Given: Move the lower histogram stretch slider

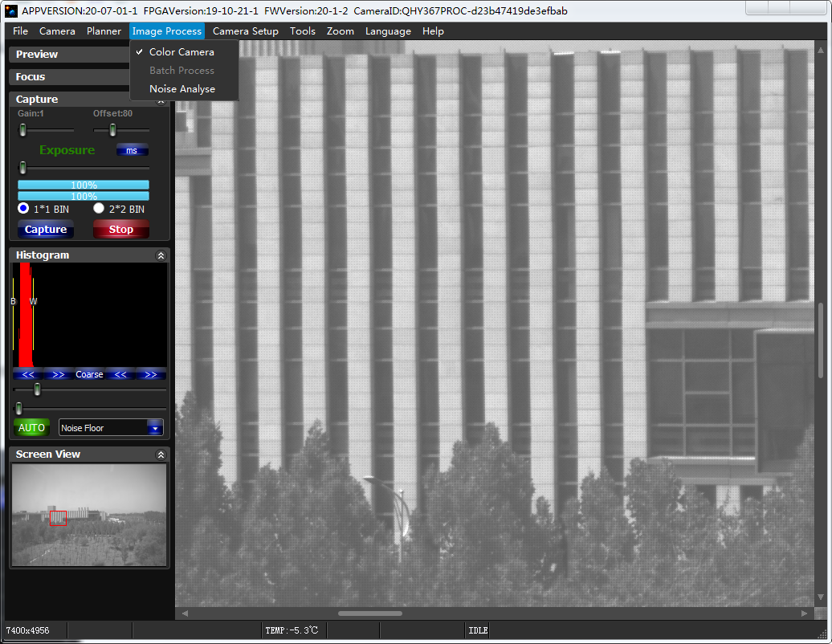Looking at the screenshot, I should [x=19, y=408].
